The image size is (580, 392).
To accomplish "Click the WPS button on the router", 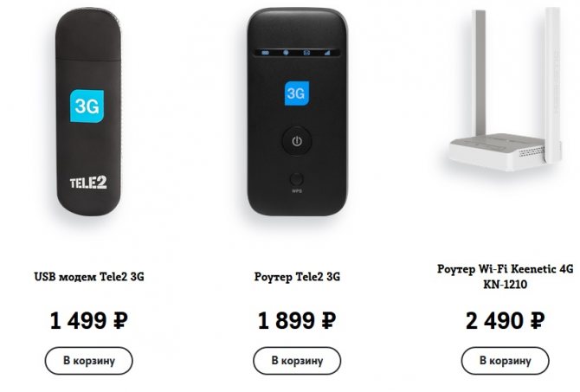I will [297, 180].
